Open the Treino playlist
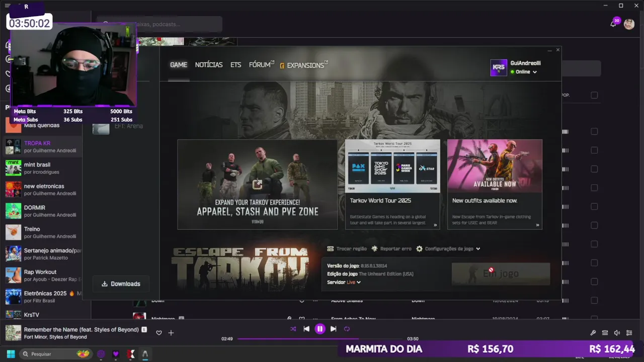 (x=43, y=232)
